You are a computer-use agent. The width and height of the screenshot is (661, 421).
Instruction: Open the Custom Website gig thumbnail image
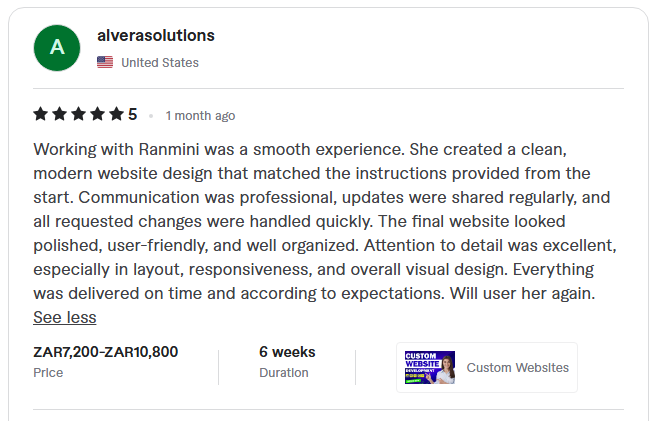coord(430,367)
